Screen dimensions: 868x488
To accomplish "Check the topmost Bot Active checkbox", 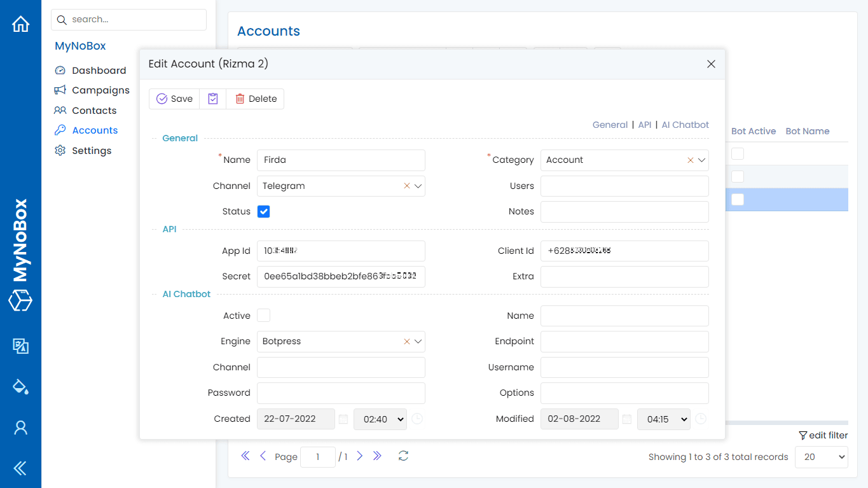I will pyautogui.click(x=737, y=153).
